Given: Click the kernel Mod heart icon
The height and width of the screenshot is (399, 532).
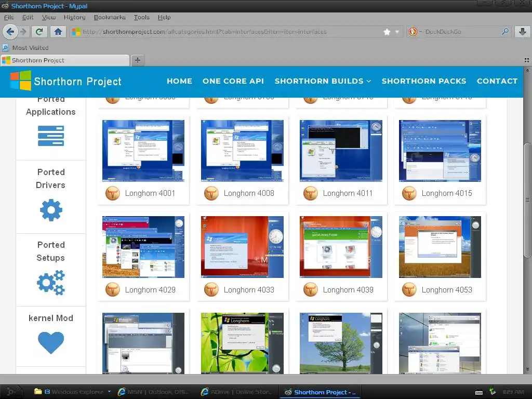Looking at the screenshot, I should tap(51, 343).
